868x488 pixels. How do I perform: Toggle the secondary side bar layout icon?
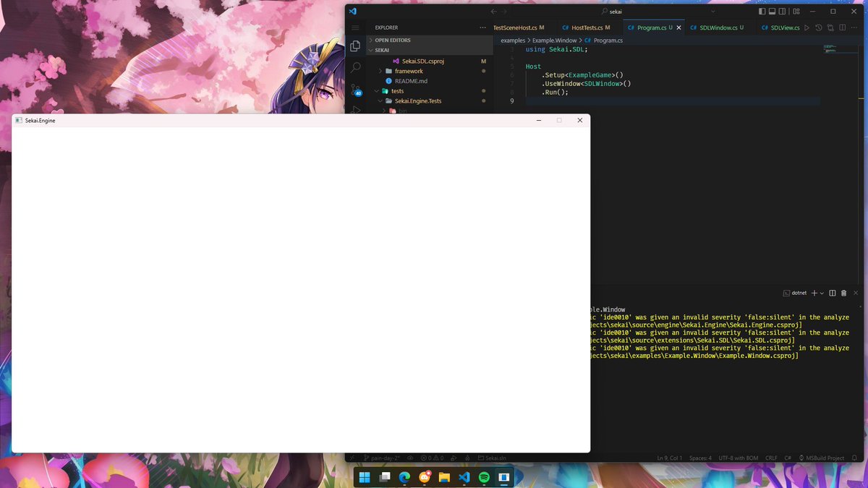(782, 12)
